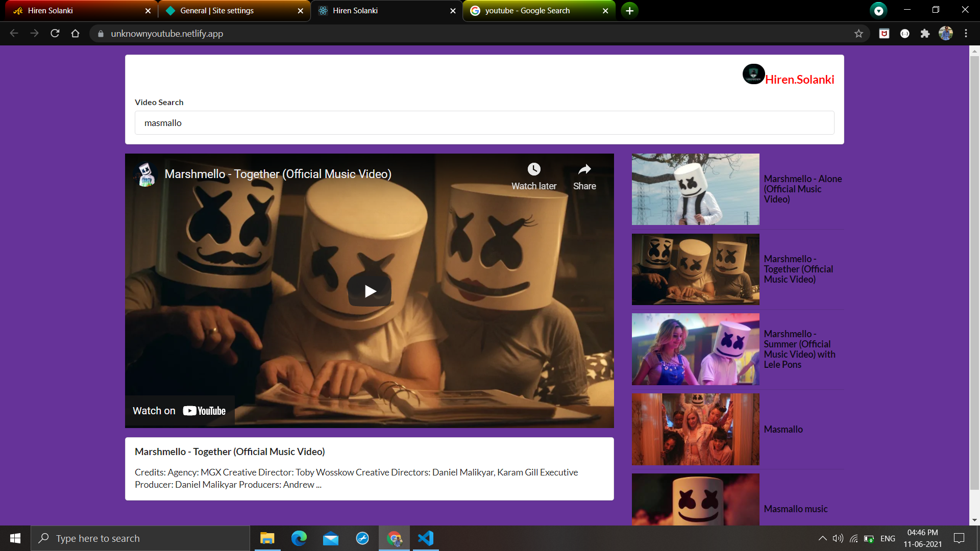The image size is (980, 551).
Task: Open the Hiren.Solanki red name link
Action: tap(800, 80)
